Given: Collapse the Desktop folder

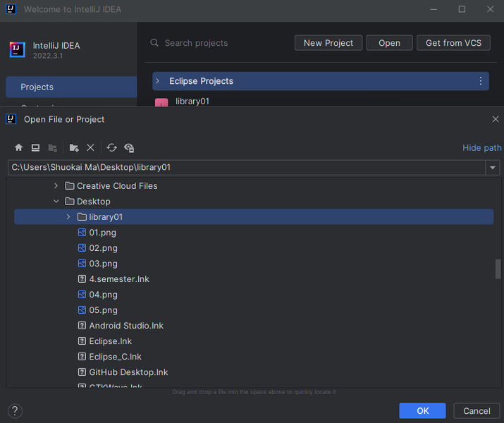Looking at the screenshot, I should pos(56,201).
